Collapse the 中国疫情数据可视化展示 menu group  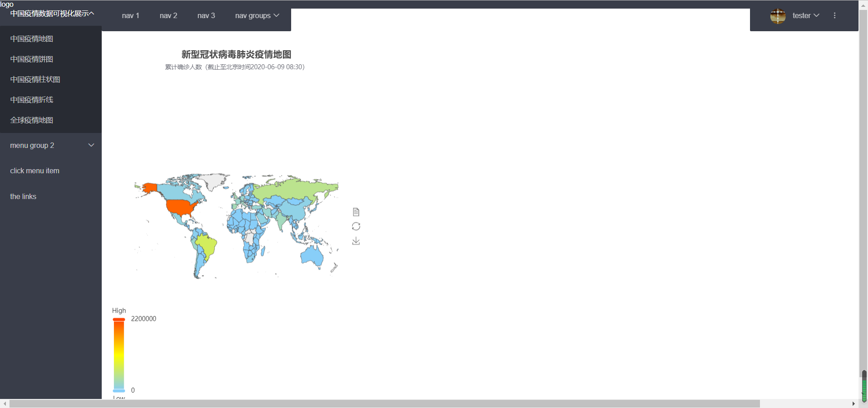[x=52, y=14]
